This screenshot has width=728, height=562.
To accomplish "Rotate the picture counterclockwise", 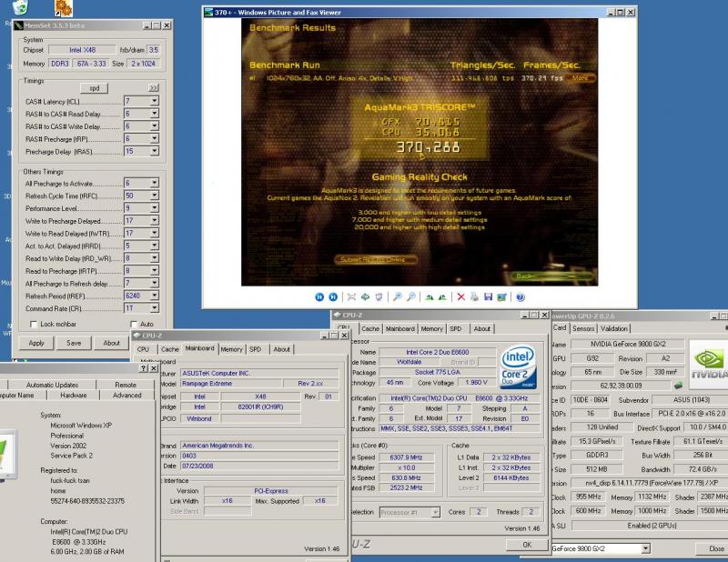I will click(x=442, y=297).
